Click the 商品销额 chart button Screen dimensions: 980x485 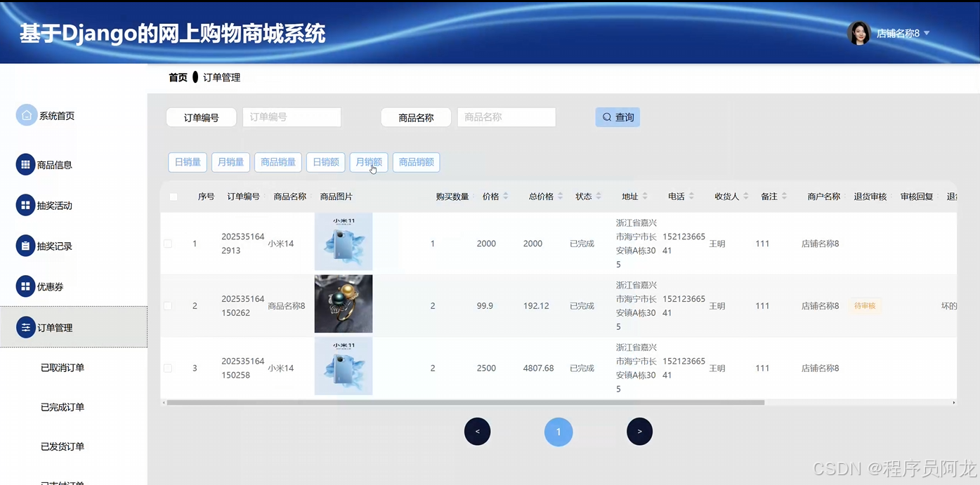coord(417,162)
